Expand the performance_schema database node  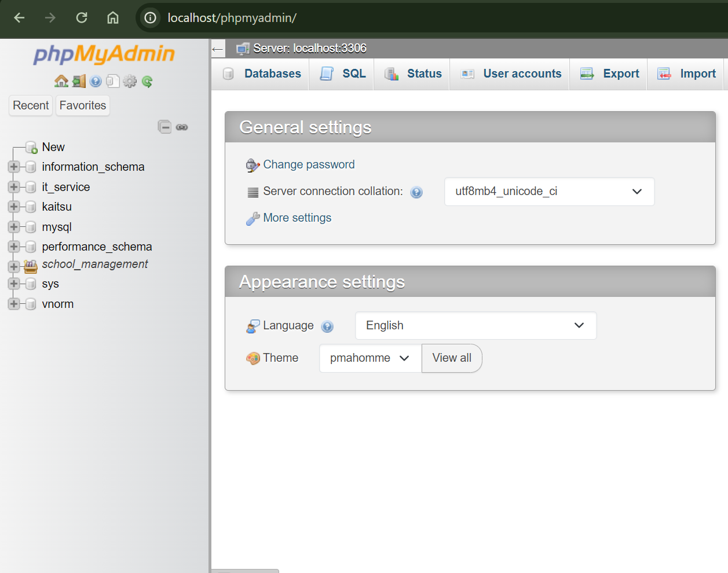(x=14, y=247)
